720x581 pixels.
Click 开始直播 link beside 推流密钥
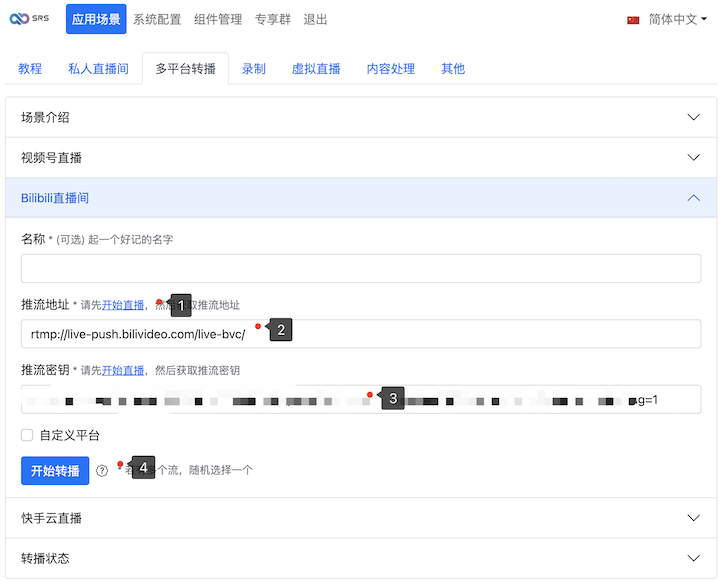[x=123, y=370]
